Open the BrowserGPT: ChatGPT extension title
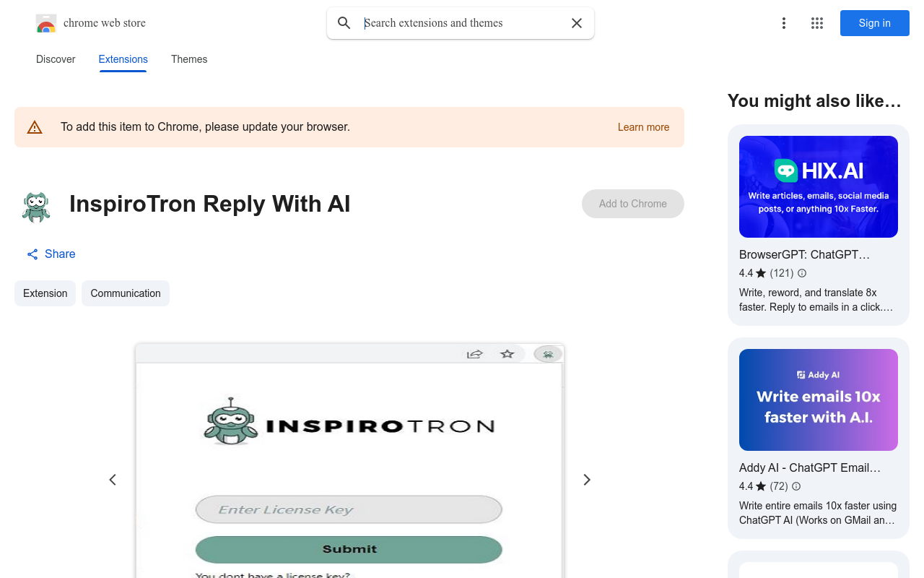Image resolution: width=924 pixels, height=578 pixels. pyautogui.click(x=804, y=254)
